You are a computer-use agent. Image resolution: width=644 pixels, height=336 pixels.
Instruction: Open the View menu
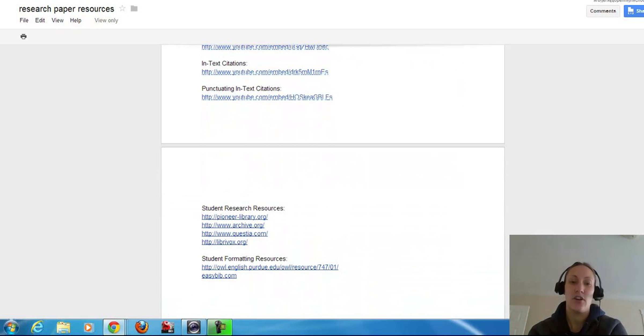click(x=57, y=20)
